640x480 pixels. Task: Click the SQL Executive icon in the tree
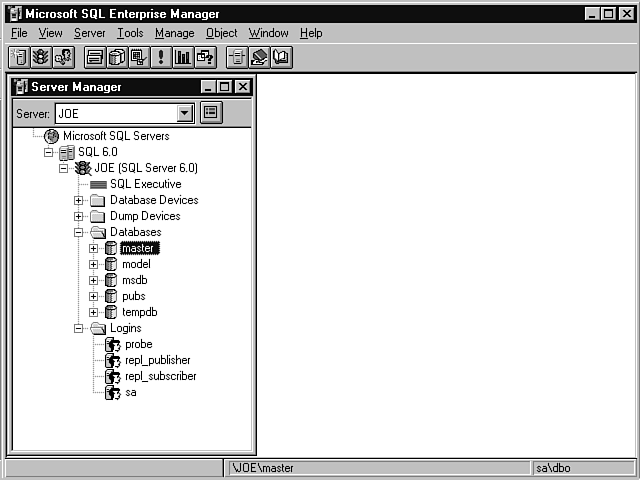pos(98,184)
